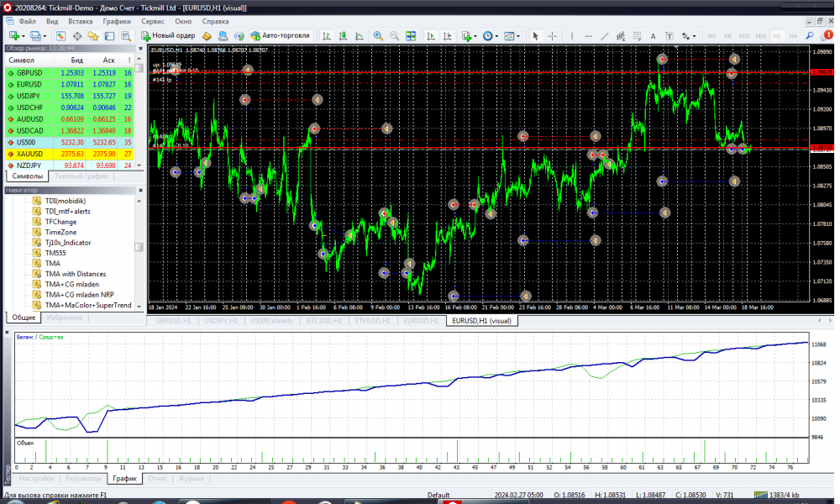Open the new chart tool
Image resolution: width=840 pixels, height=504 pixels.
[14, 36]
